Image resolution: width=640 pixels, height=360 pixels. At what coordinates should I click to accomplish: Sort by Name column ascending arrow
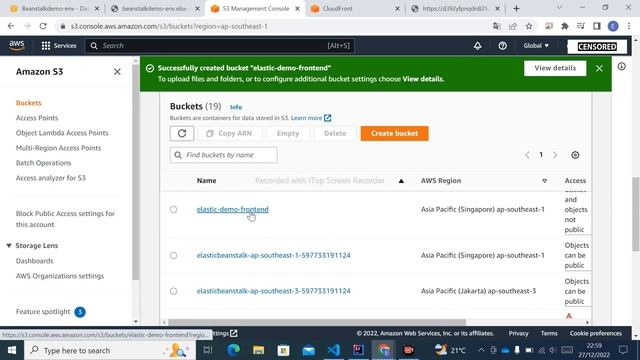click(401, 181)
